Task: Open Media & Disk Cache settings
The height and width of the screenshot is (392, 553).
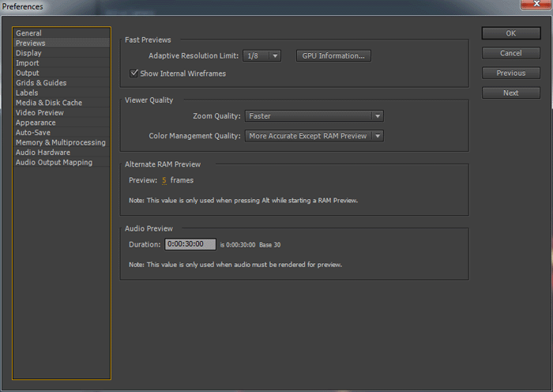Action: (x=49, y=103)
